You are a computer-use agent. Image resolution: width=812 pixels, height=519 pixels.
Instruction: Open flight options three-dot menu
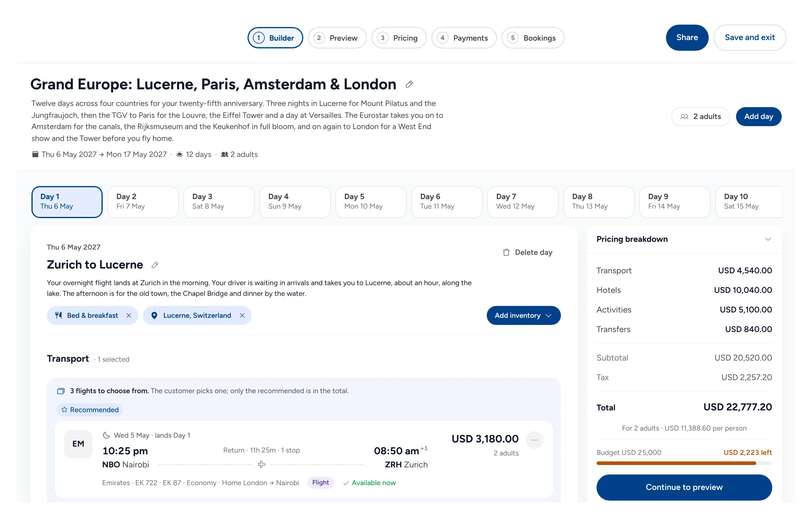535,440
